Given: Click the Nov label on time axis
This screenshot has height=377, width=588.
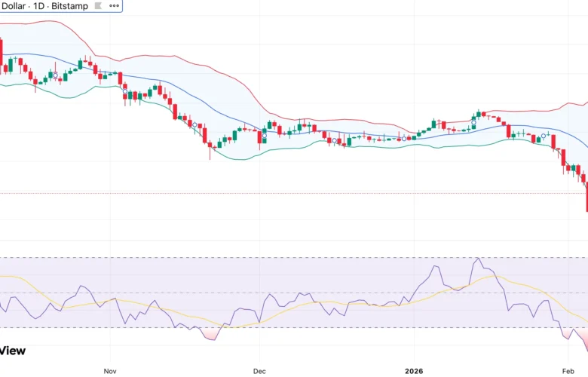Looking at the screenshot, I should tap(110, 371).
